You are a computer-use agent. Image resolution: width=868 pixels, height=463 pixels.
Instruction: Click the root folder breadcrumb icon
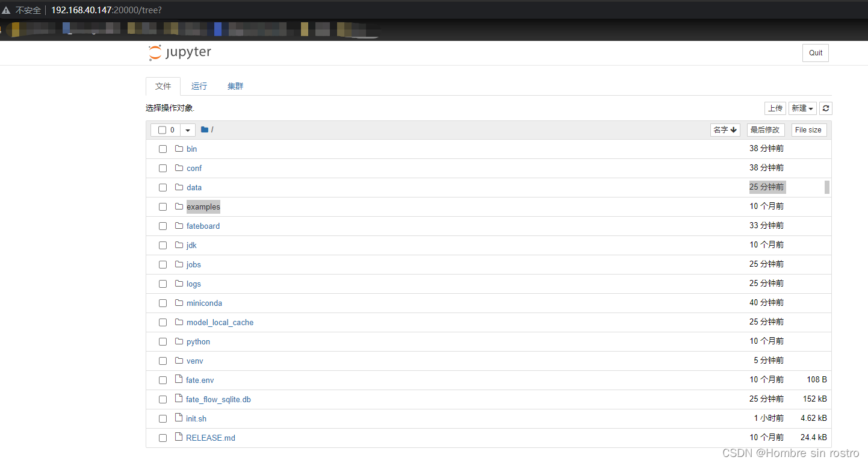[x=205, y=129]
